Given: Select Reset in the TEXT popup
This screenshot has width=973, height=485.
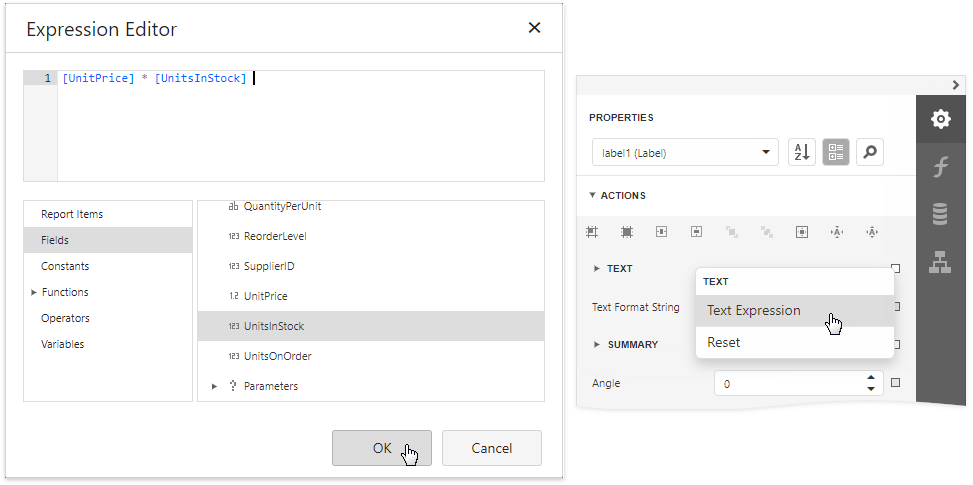Looking at the screenshot, I should [x=724, y=342].
